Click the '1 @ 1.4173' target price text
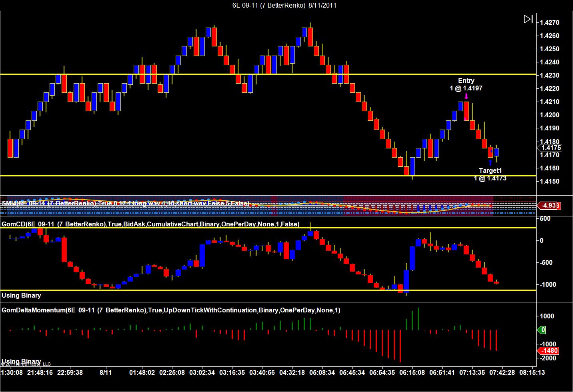This screenshot has width=573, height=392. (x=490, y=178)
